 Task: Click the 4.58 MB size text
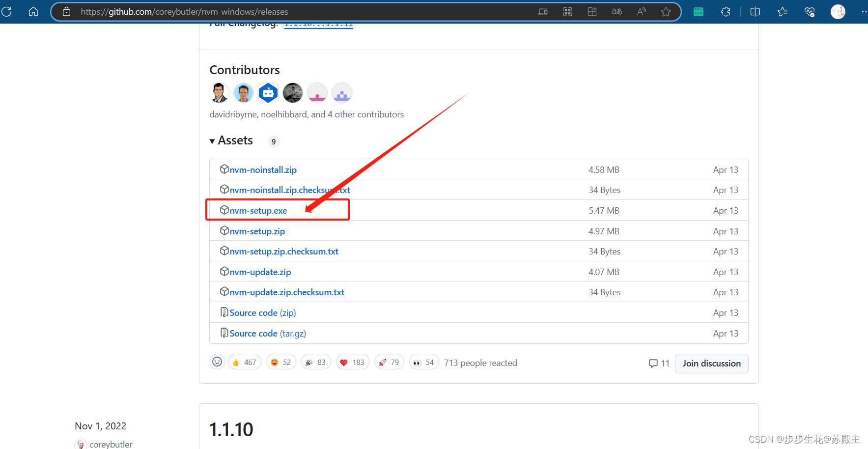(x=604, y=170)
